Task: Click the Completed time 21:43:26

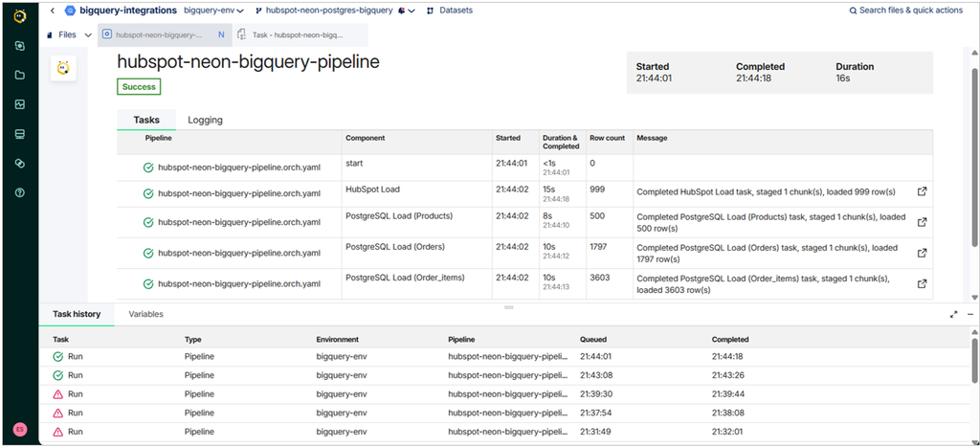Action: point(727,375)
